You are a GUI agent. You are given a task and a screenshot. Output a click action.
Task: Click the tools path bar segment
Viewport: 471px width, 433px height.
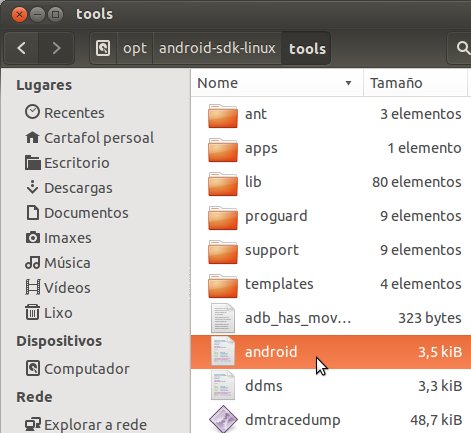307,48
